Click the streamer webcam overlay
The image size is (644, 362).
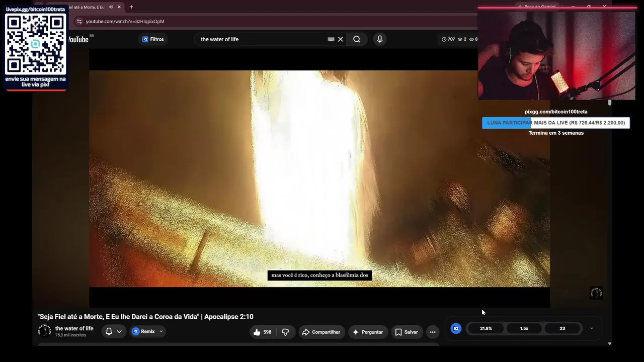556,55
